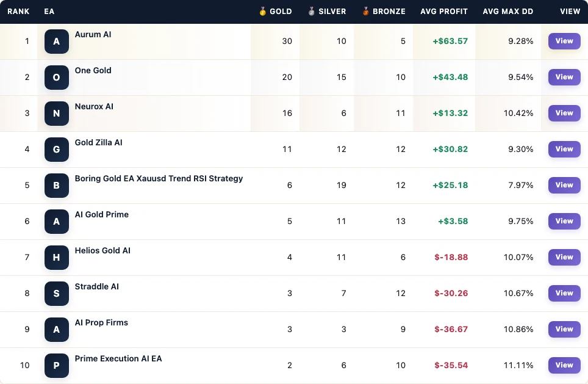The image size is (588, 384).
Task: Click View on Gold Zilla AI row
Action: pos(564,149)
